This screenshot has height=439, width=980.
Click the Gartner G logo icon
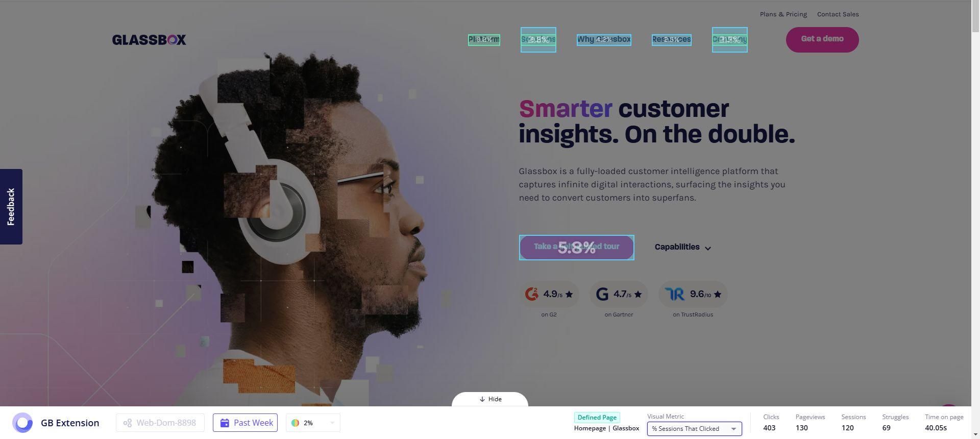602,294
